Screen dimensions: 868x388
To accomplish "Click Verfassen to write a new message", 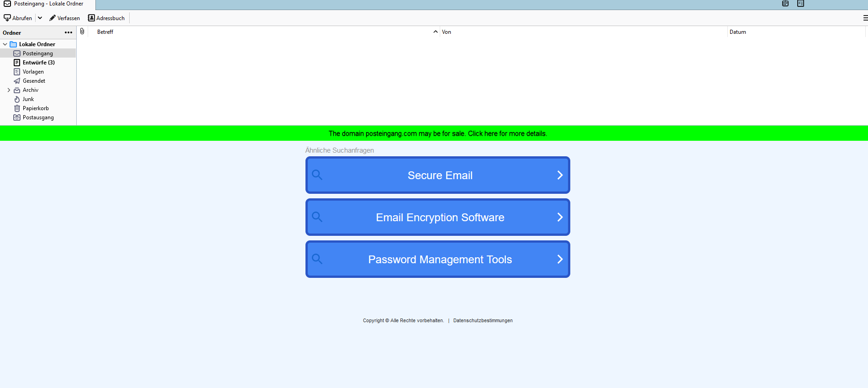I will pos(64,18).
